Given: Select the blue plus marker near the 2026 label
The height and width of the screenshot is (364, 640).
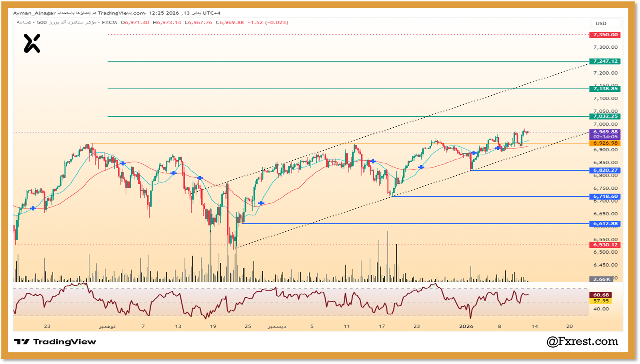Looking at the screenshot, I should 474,153.
